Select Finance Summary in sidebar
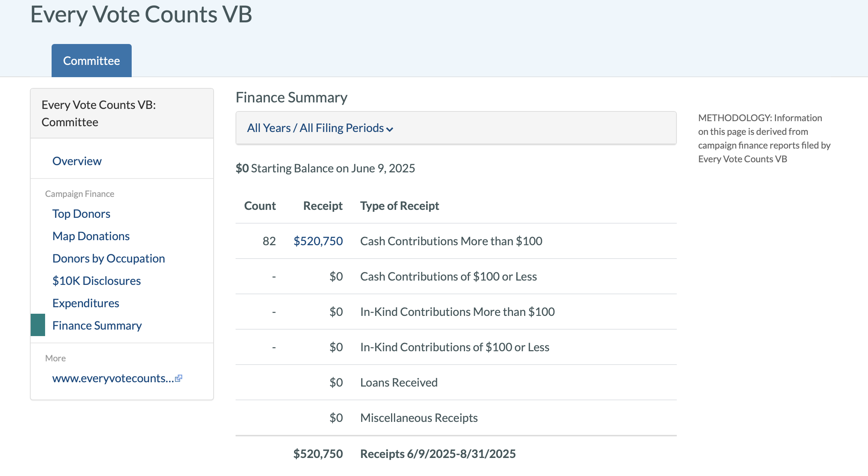Image resolution: width=868 pixels, height=476 pixels. click(x=97, y=325)
